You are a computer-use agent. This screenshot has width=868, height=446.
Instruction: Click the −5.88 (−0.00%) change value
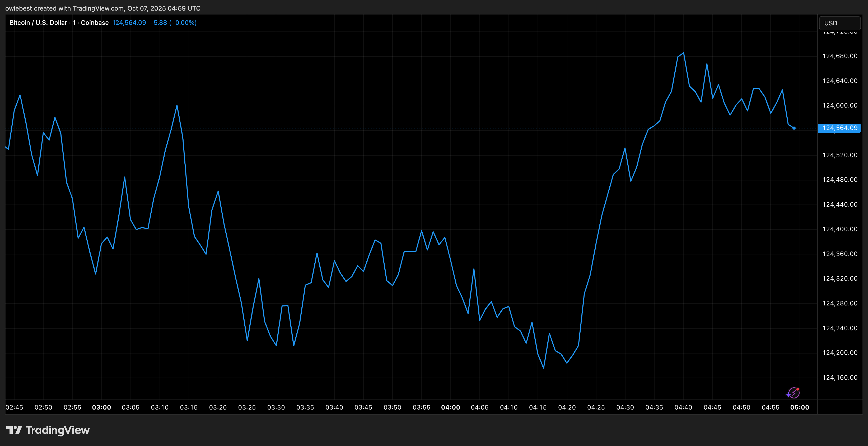173,22
